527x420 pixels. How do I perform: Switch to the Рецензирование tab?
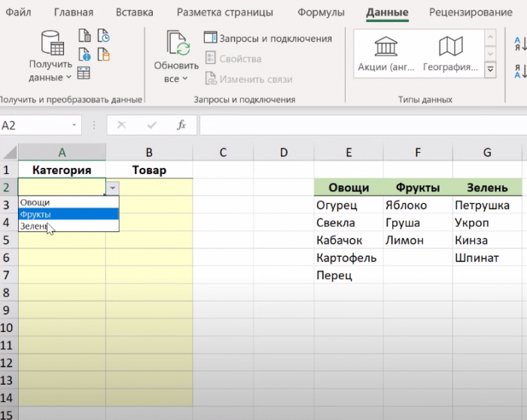[471, 13]
